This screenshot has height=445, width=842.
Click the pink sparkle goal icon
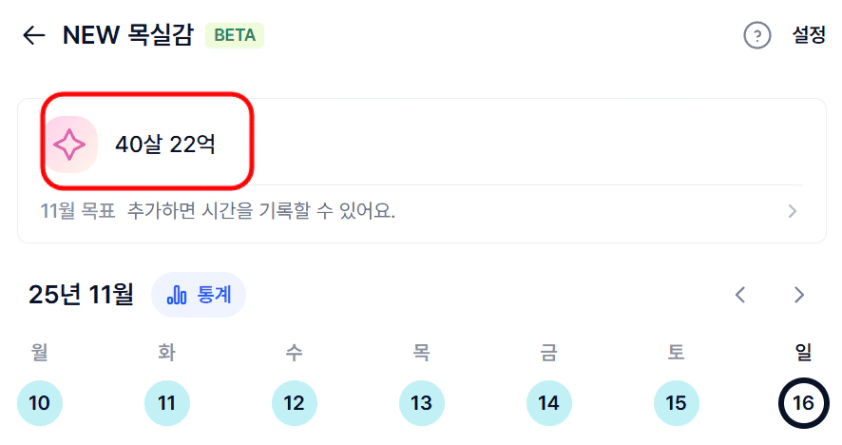click(x=70, y=145)
